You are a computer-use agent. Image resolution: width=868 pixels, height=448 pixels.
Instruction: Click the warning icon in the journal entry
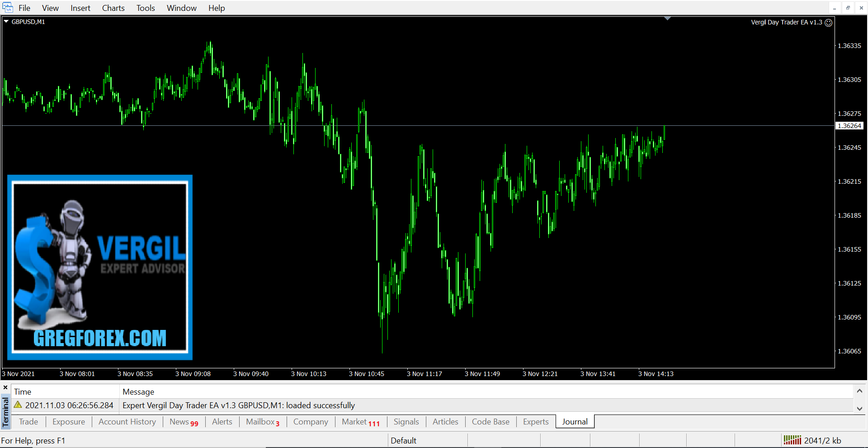point(18,405)
